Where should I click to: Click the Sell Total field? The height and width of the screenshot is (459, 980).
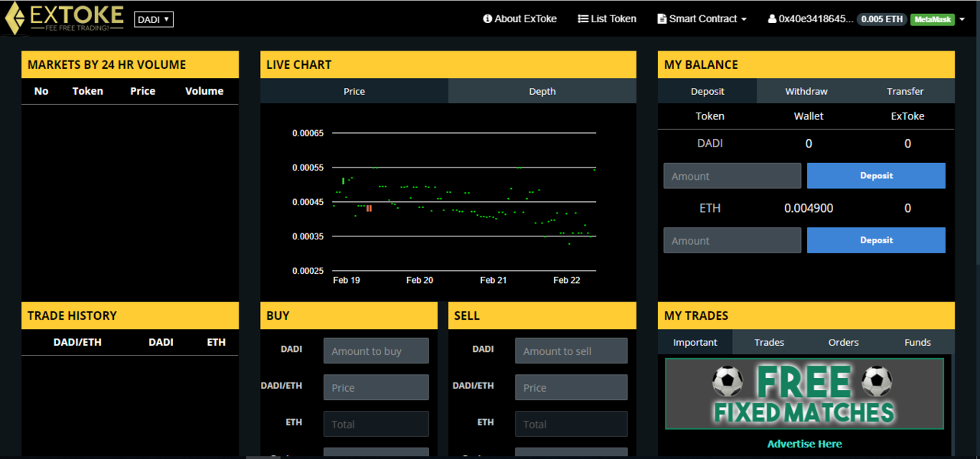coord(571,424)
